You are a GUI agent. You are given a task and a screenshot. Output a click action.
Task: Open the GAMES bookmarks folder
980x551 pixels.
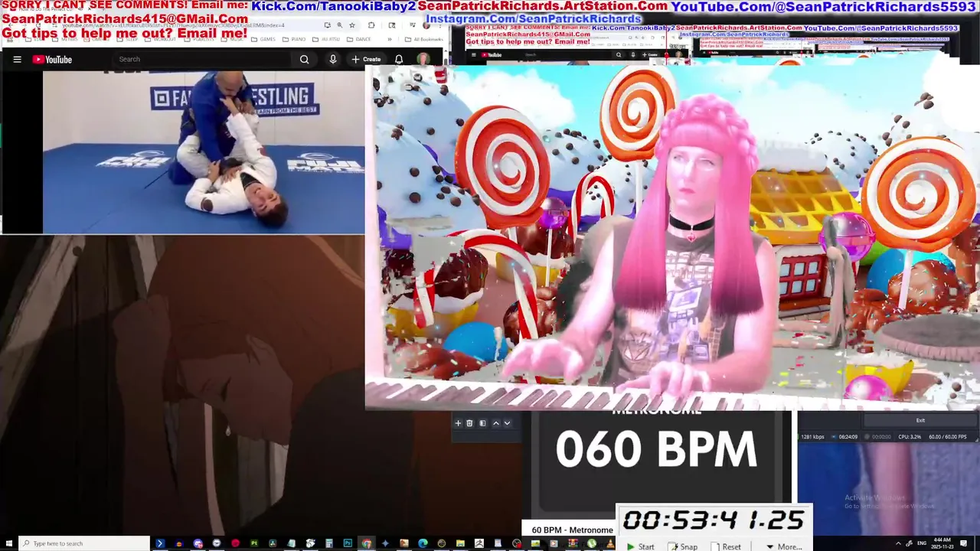(x=263, y=39)
